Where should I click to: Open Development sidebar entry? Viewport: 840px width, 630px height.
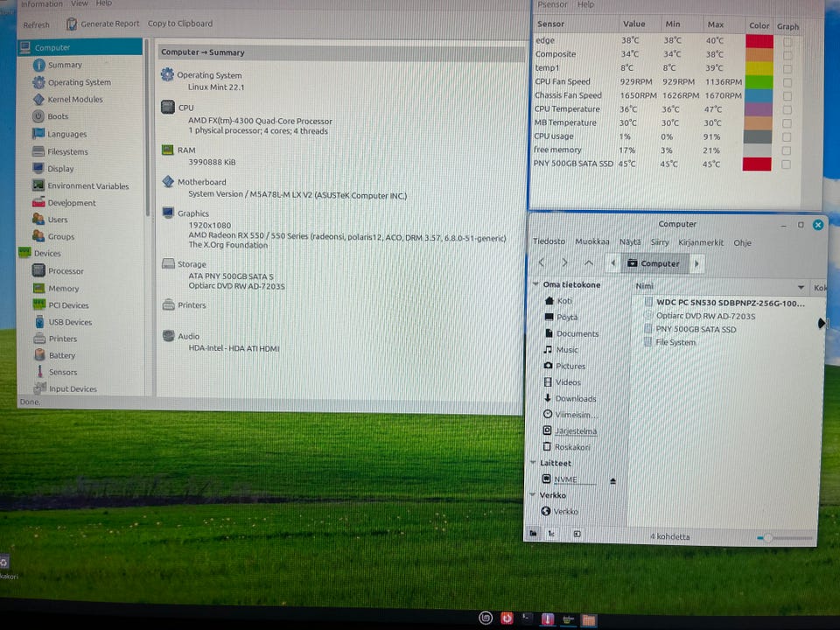[x=72, y=203]
